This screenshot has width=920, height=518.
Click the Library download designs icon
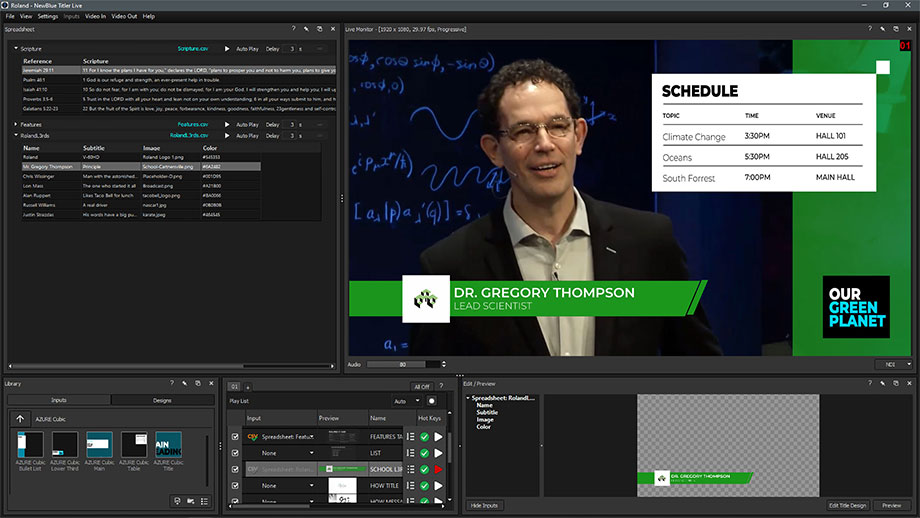click(177, 502)
